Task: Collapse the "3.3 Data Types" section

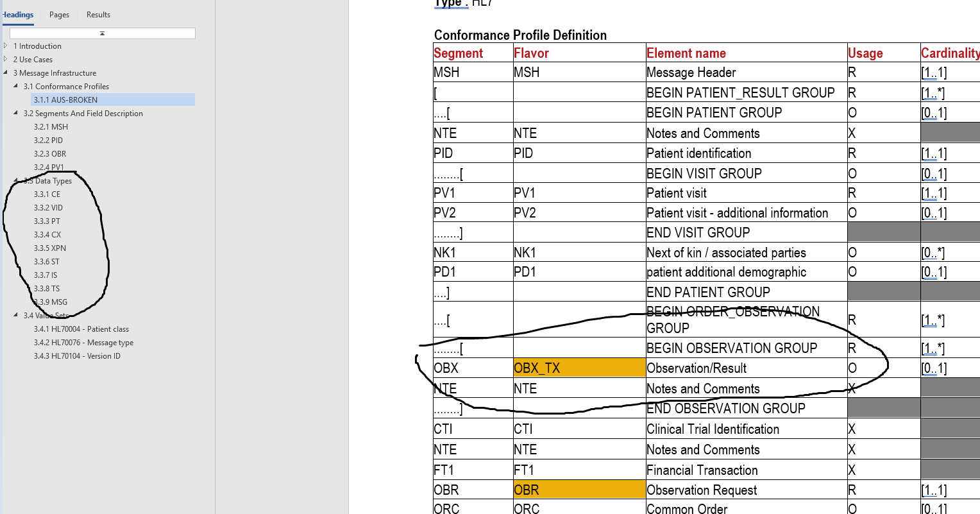Action: pyautogui.click(x=14, y=180)
